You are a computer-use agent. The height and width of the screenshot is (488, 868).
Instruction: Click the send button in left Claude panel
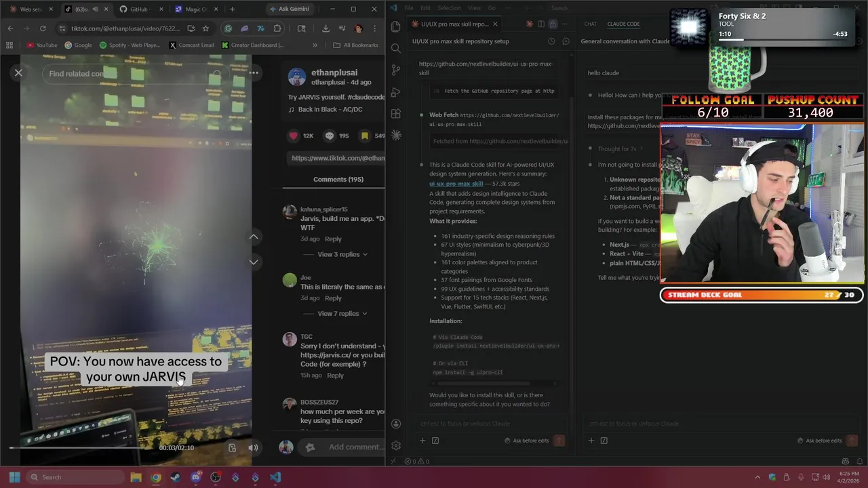tap(559, 441)
